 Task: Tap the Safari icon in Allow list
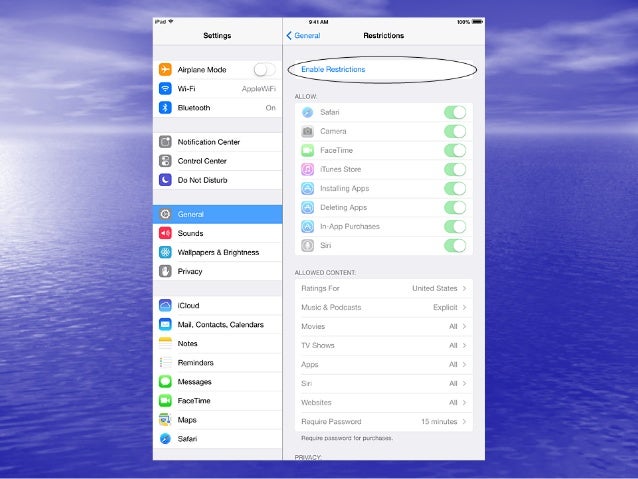coord(308,112)
